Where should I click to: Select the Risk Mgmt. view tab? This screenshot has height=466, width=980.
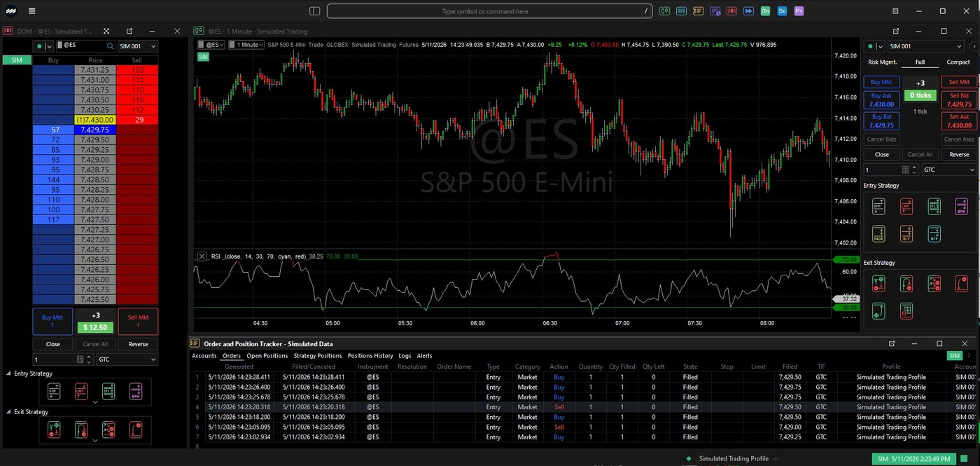pos(882,62)
